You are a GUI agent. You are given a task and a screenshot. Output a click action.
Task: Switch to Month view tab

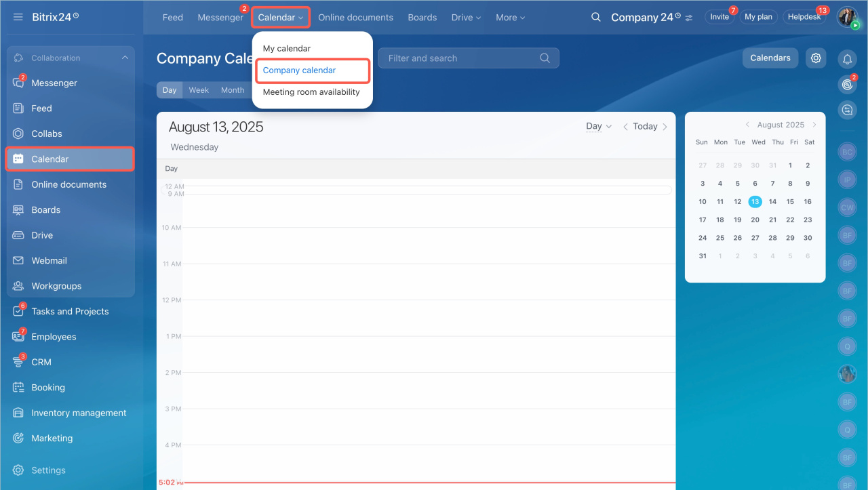(233, 90)
